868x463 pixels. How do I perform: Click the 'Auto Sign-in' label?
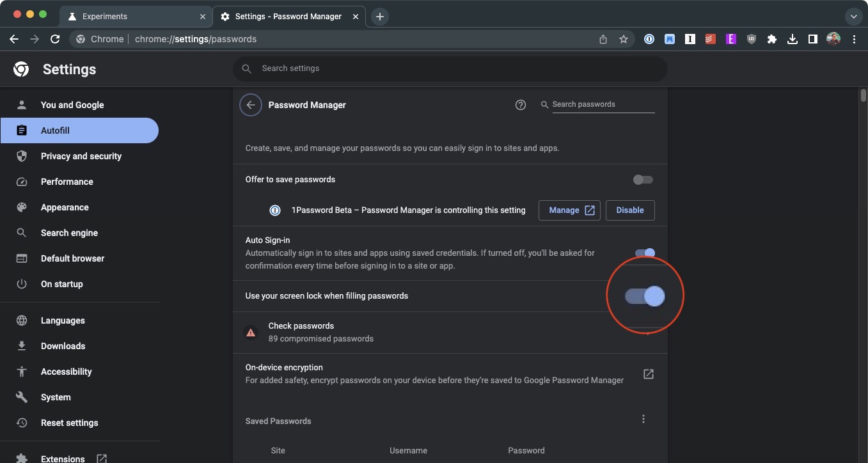pyautogui.click(x=268, y=240)
